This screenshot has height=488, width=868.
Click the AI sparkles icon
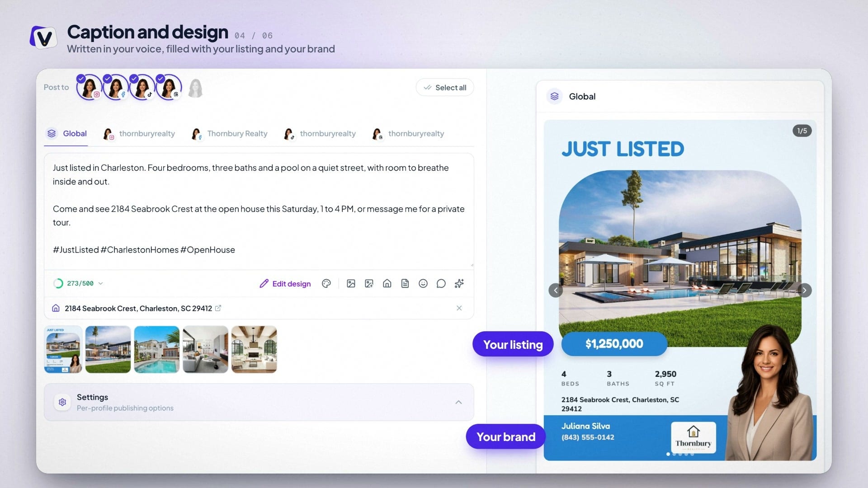[459, 283]
